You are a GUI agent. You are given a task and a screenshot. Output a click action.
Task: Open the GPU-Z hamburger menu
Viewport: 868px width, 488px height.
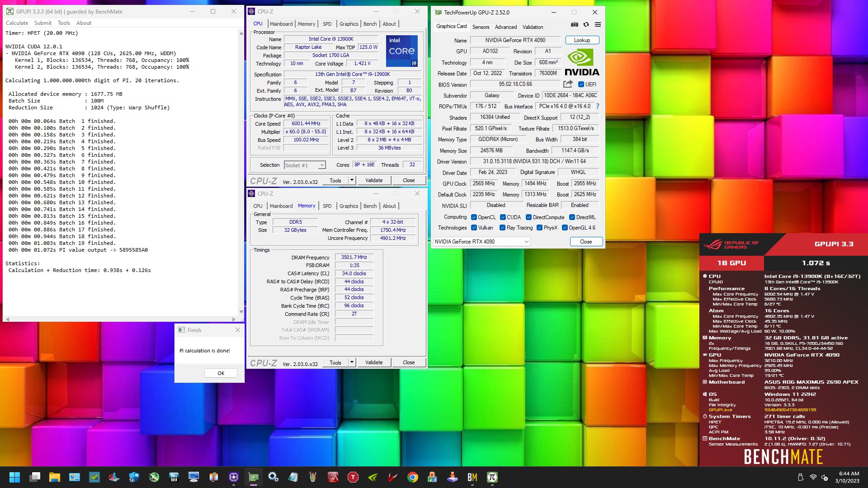pos(598,25)
